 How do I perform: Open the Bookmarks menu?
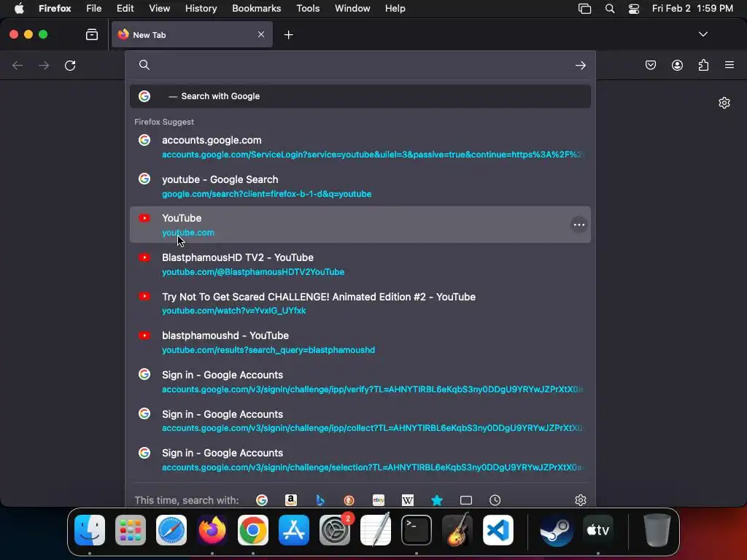pos(256,9)
